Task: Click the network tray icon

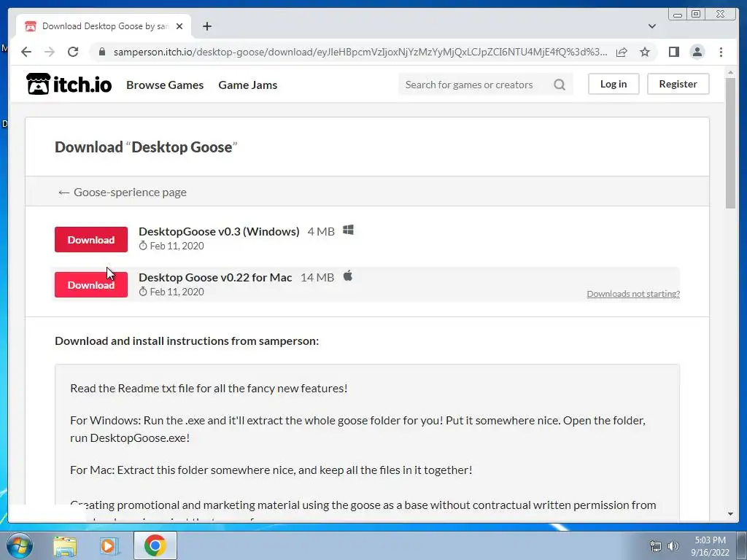Action: click(656, 546)
